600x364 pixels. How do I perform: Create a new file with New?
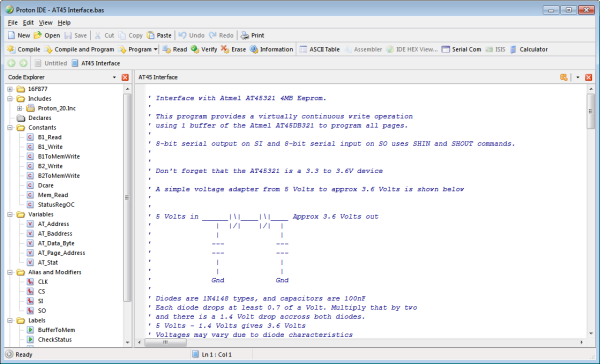pos(19,35)
